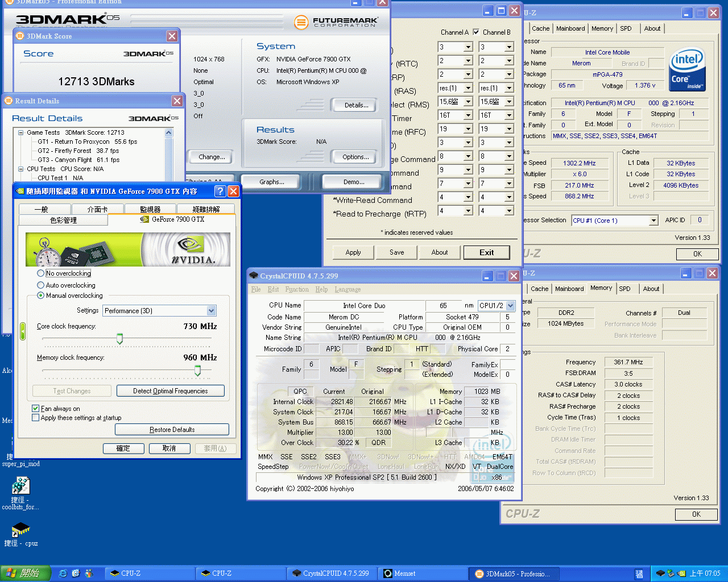Click the Futuremark logo icon

pos(301,22)
